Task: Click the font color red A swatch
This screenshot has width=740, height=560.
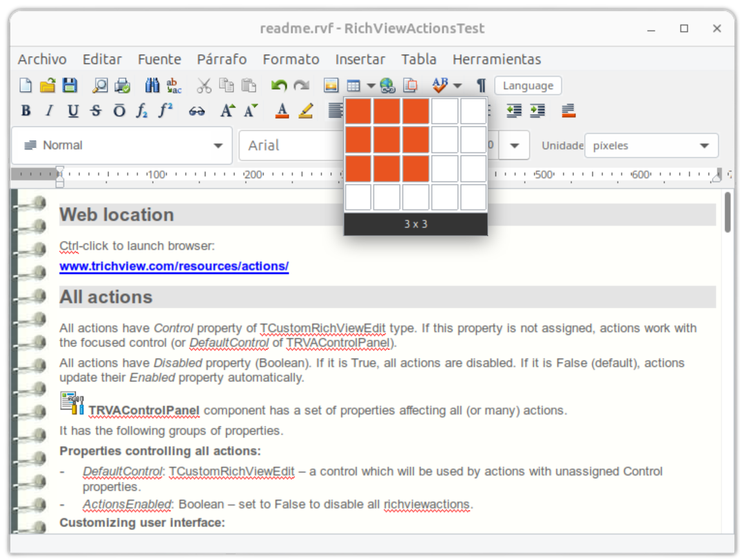Action: point(282,111)
